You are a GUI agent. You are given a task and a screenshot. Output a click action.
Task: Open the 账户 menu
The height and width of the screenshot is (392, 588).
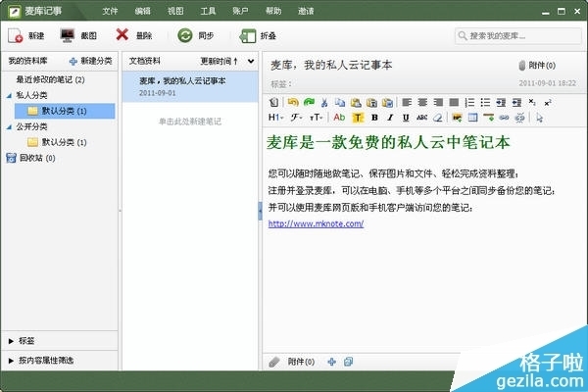pos(240,11)
